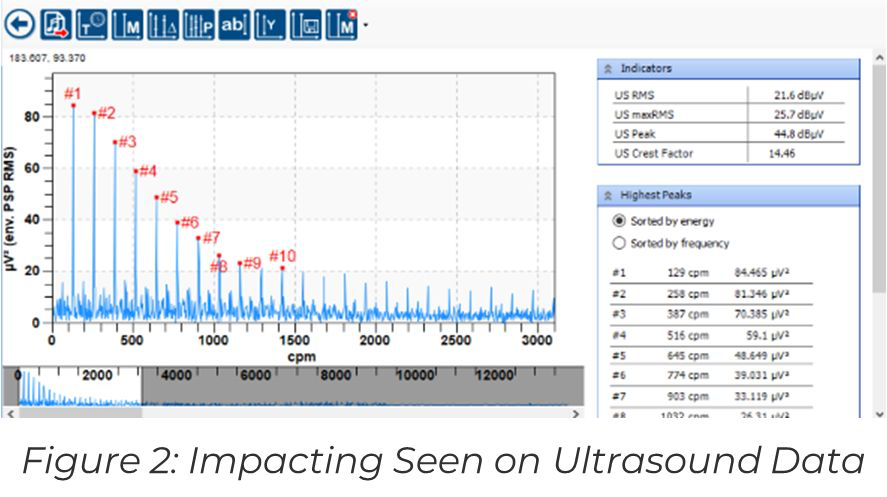Select the periodic P marker tool

pos(199,24)
